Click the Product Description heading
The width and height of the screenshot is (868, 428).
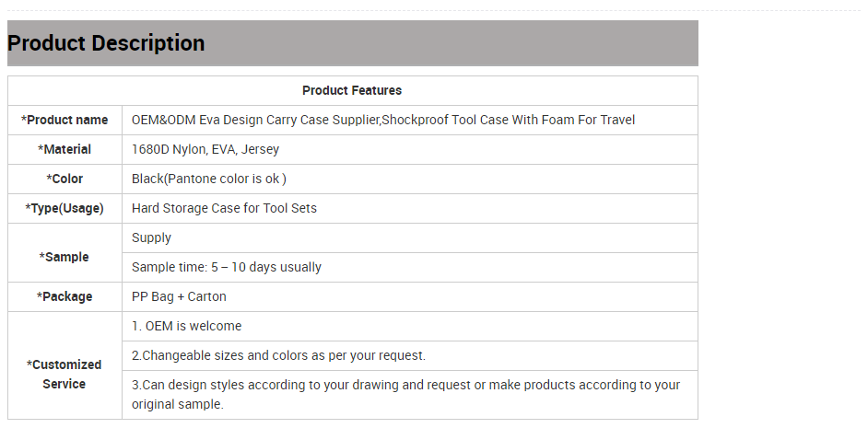(106, 43)
